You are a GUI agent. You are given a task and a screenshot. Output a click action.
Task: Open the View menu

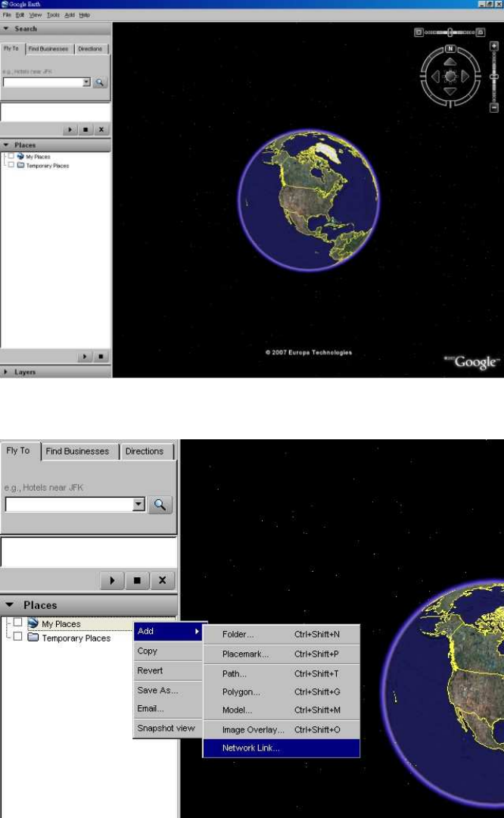[x=35, y=15]
